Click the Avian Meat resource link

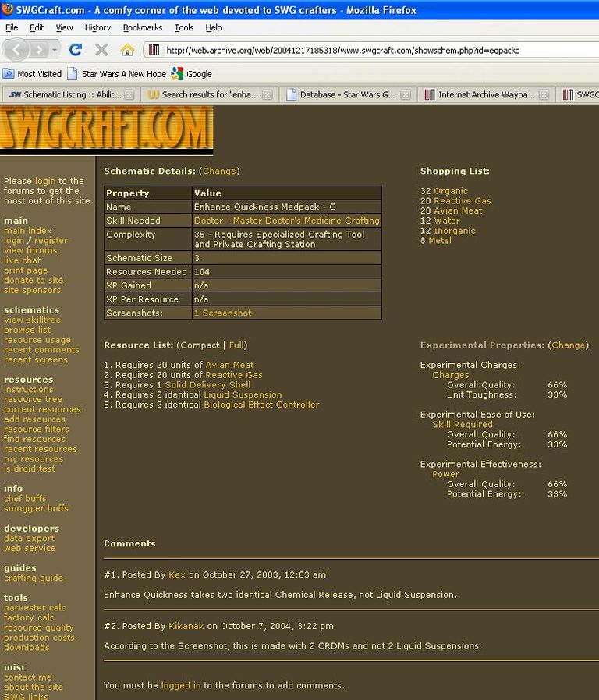tap(229, 365)
